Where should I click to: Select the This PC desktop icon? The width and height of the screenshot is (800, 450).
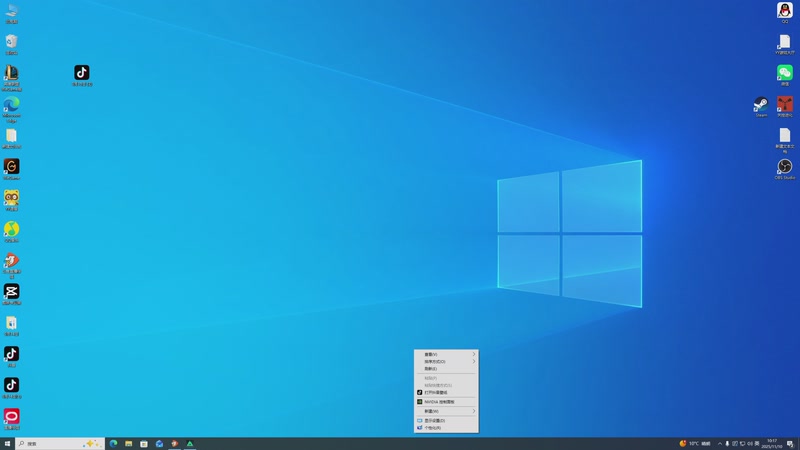12,14
